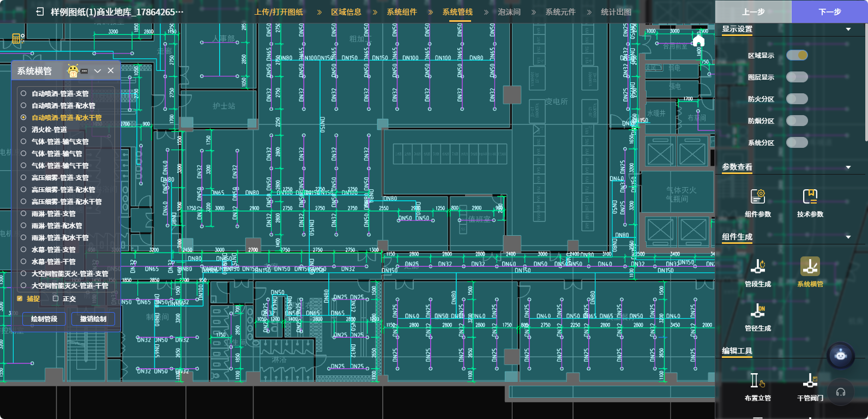Close the 系统横管 panel
This screenshot has width=868, height=419.
click(x=111, y=70)
